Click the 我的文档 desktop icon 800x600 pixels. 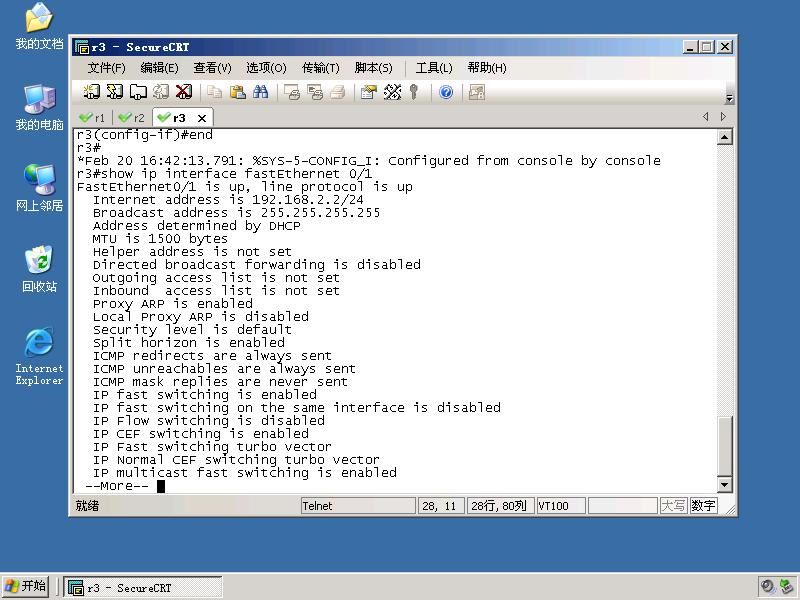pos(39,27)
